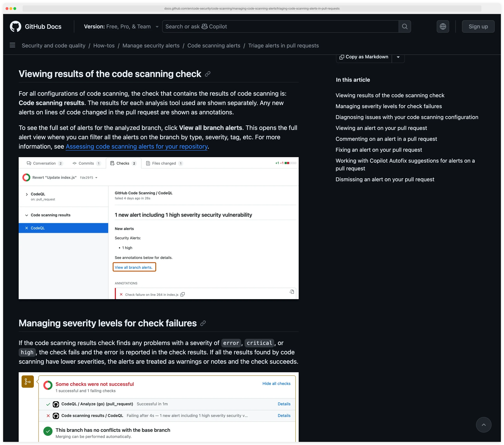Open the navigation hamburger menu
Screen dimensions: 504x445
[12, 45]
